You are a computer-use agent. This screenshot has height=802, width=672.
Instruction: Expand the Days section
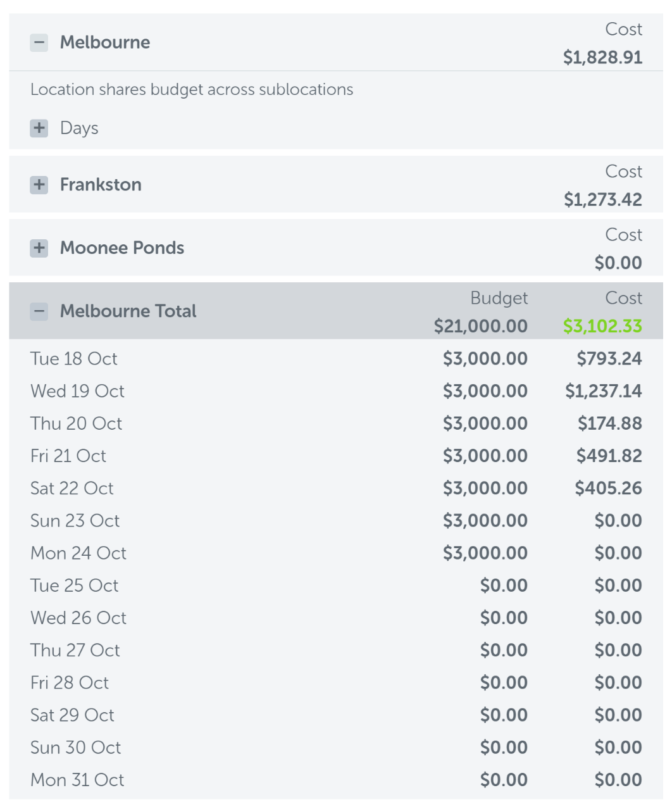39,128
